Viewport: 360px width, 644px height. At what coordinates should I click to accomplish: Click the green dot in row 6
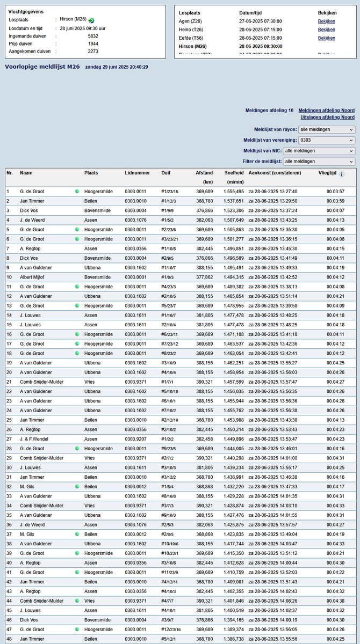click(77, 239)
